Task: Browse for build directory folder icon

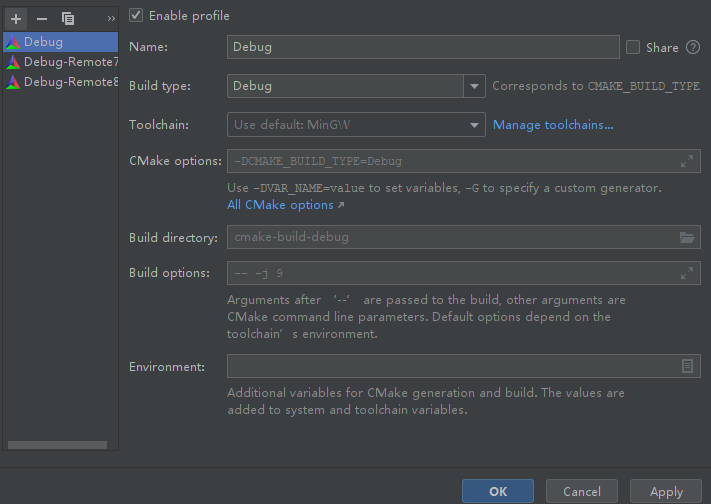Action: pos(687,238)
